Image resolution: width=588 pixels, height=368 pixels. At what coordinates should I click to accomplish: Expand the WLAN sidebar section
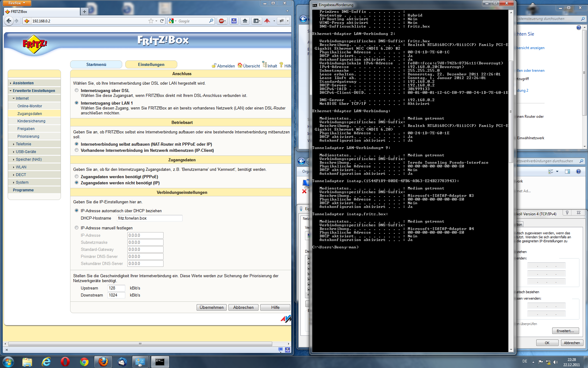click(x=21, y=167)
